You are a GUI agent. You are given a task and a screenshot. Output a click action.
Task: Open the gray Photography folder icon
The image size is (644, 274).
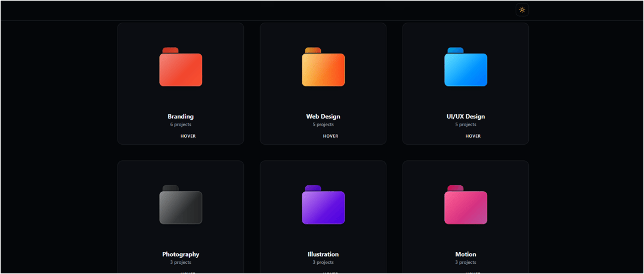tap(181, 205)
